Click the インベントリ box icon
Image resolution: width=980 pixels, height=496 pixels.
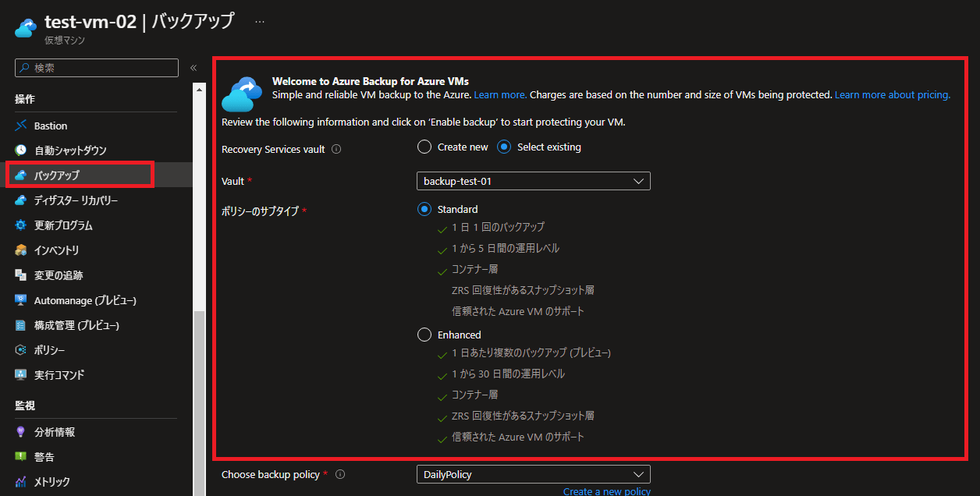(21, 250)
